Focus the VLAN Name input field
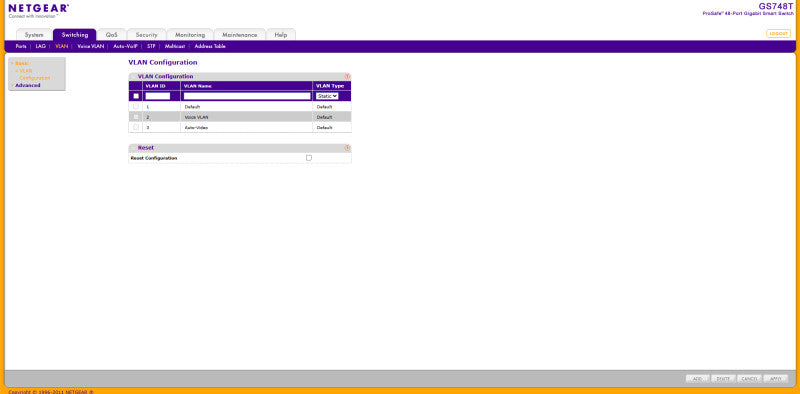Viewport: 800px width, 394px height. [247, 96]
